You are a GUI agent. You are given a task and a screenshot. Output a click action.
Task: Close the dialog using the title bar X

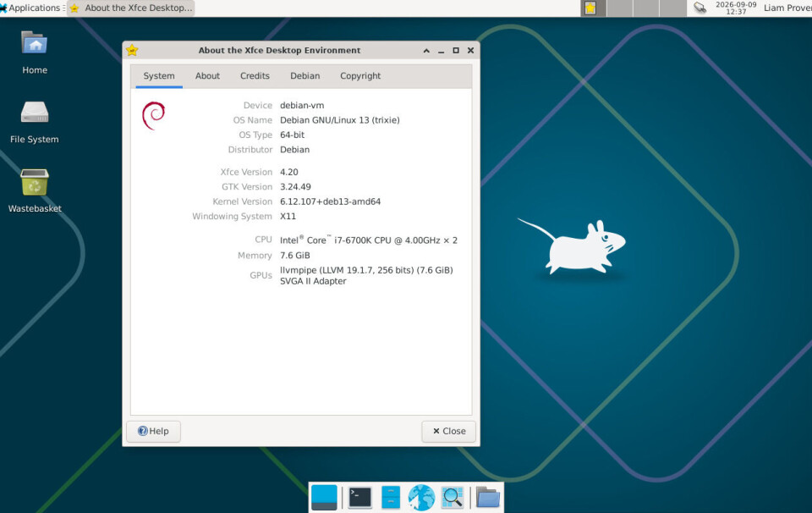[x=471, y=50]
